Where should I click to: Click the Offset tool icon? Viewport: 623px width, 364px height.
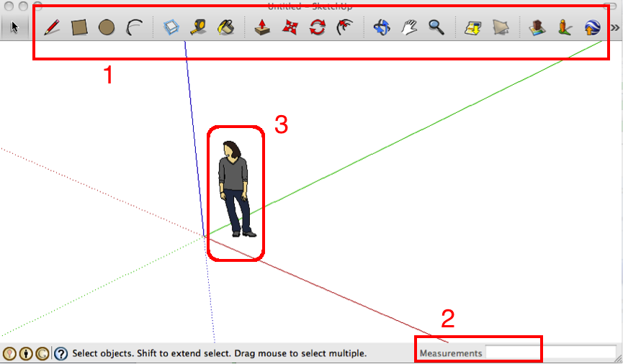coord(344,28)
